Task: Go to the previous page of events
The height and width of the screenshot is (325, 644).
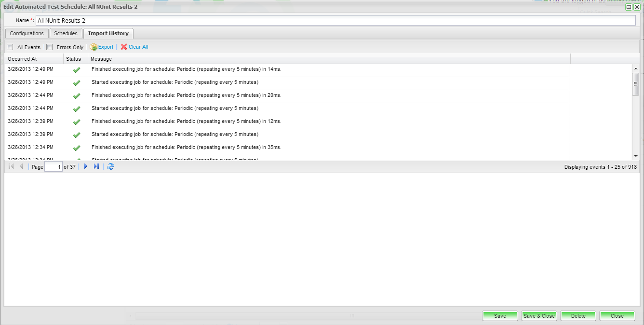Action: pos(21,166)
